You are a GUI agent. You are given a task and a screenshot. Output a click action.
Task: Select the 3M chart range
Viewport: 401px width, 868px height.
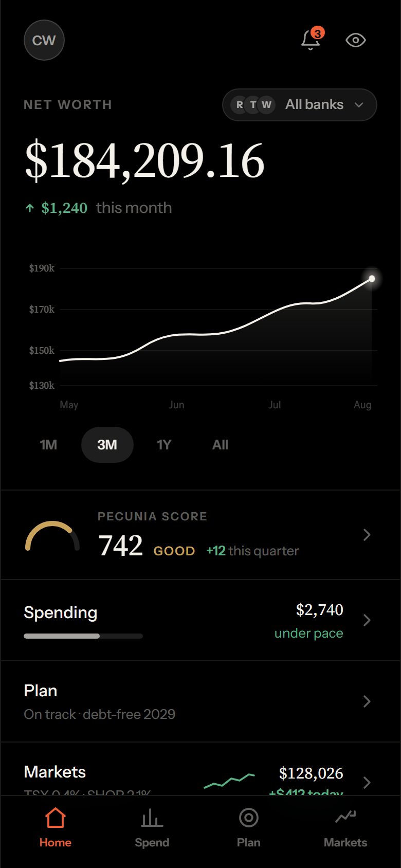pyautogui.click(x=107, y=445)
